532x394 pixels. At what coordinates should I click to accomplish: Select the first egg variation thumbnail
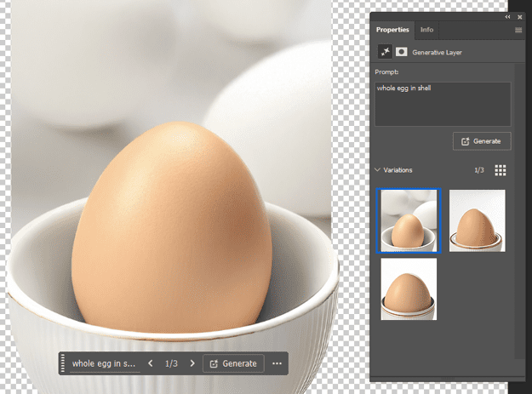pos(409,220)
